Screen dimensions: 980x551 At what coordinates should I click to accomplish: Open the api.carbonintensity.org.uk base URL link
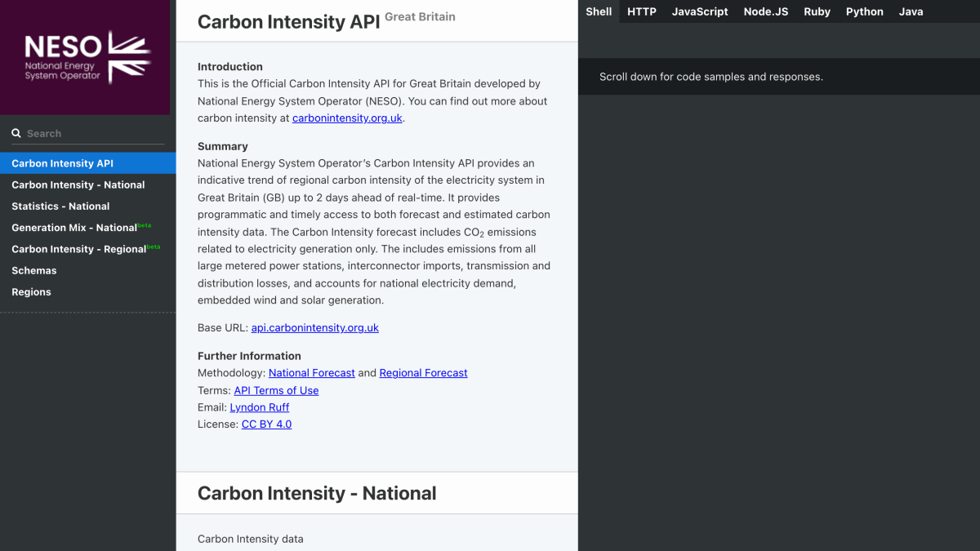point(315,327)
